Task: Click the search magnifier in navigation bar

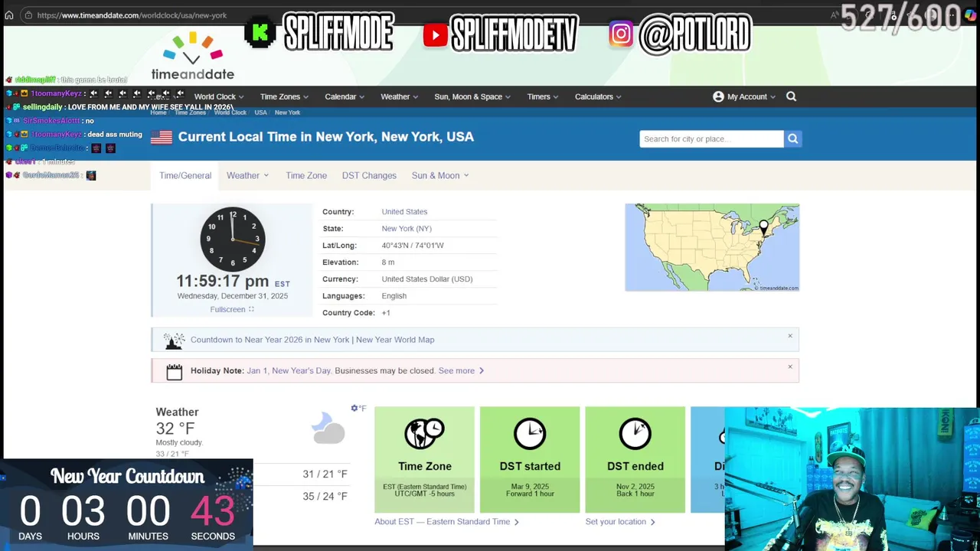Action: [x=792, y=96]
